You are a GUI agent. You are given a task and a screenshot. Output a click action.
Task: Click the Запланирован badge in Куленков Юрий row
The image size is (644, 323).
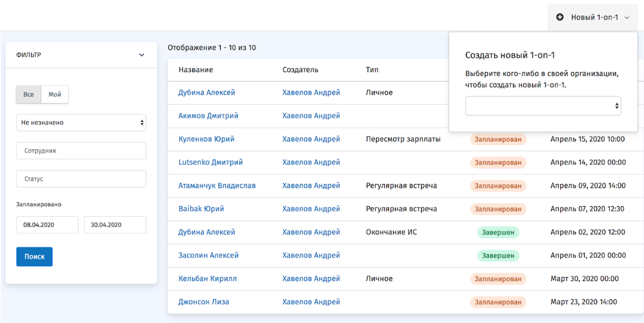tap(498, 139)
